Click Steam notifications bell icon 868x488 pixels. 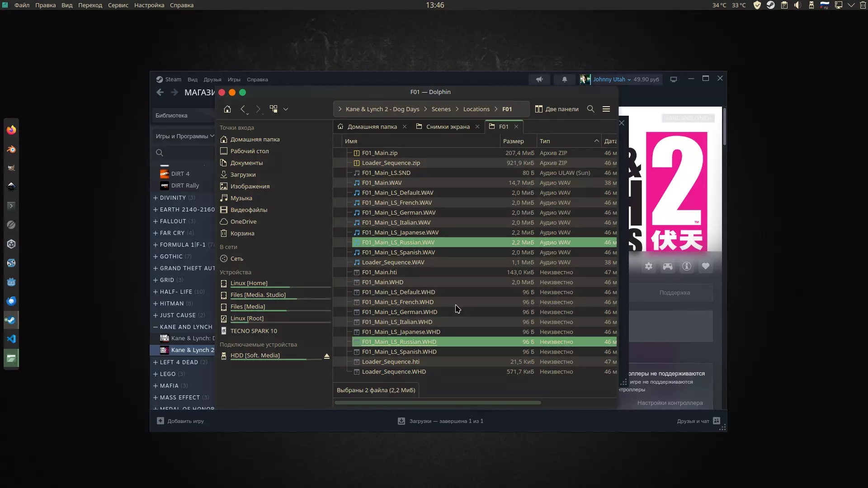(x=564, y=80)
